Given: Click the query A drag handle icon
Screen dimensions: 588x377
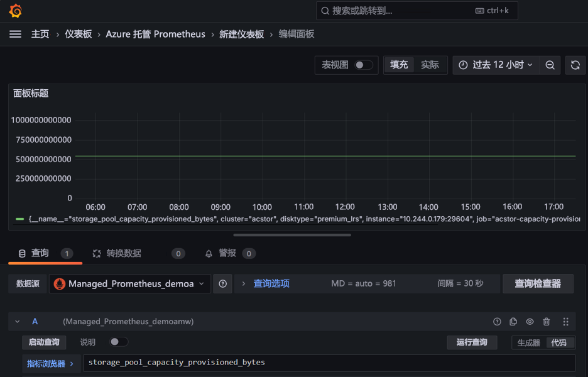Looking at the screenshot, I should (x=565, y=322).
